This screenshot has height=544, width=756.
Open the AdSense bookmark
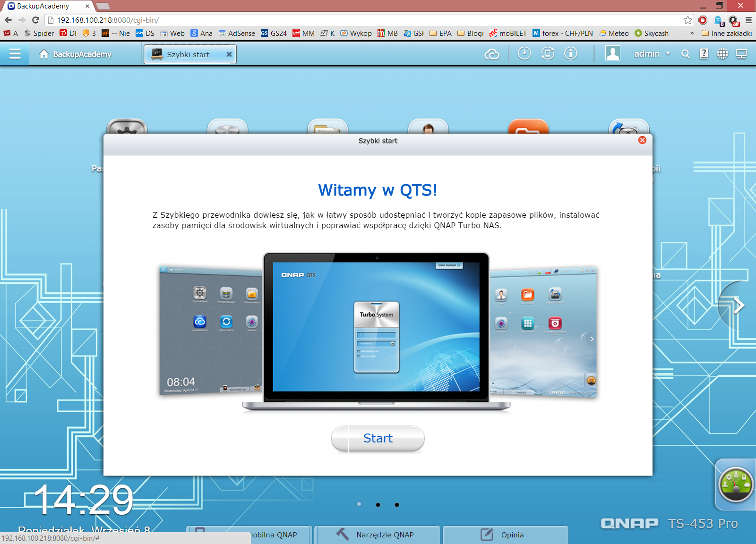[x=237, y=33]
